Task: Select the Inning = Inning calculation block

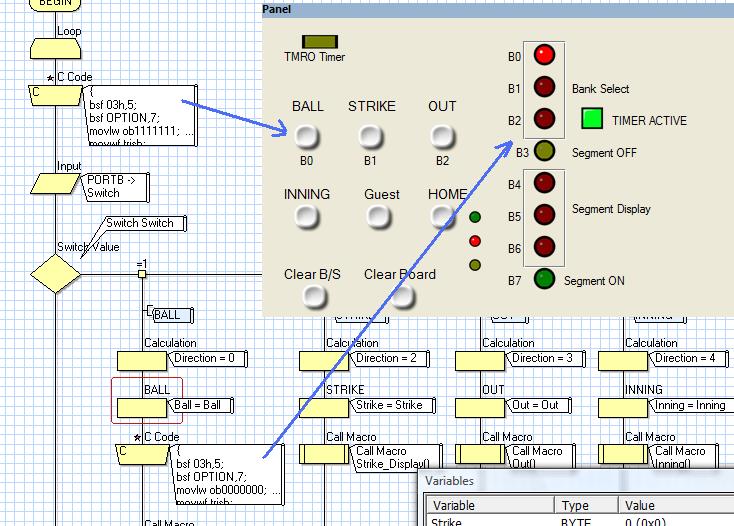Action: [x=623, y=408]
